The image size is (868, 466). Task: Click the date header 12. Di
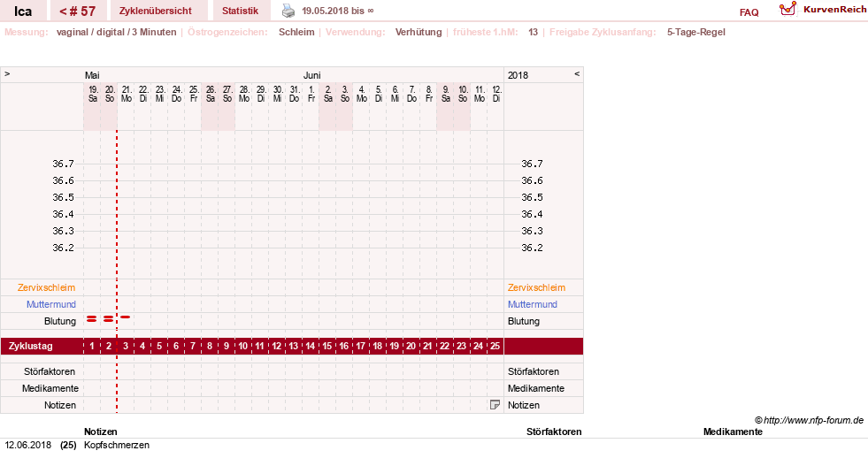(496, 94)
